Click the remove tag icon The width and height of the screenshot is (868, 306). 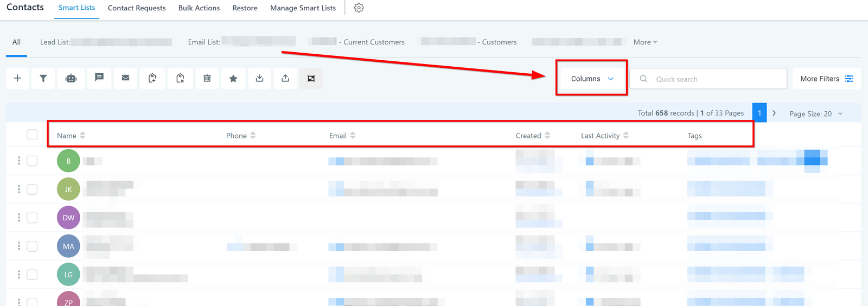coord(180,79)
